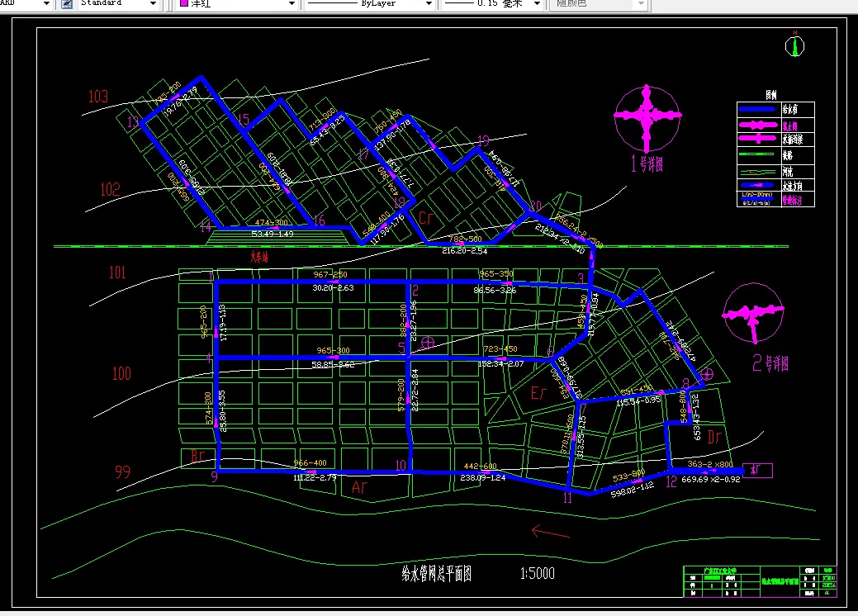Select flow label '30.20-2.63'
Screen dimensions: 858x616
tap(334, 287)
